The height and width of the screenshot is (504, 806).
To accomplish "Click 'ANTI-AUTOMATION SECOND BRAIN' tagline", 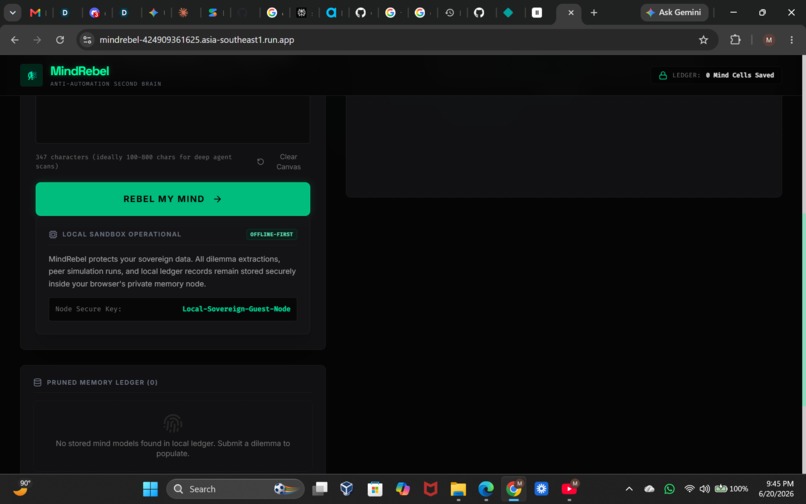I will [x=106, y=84].
